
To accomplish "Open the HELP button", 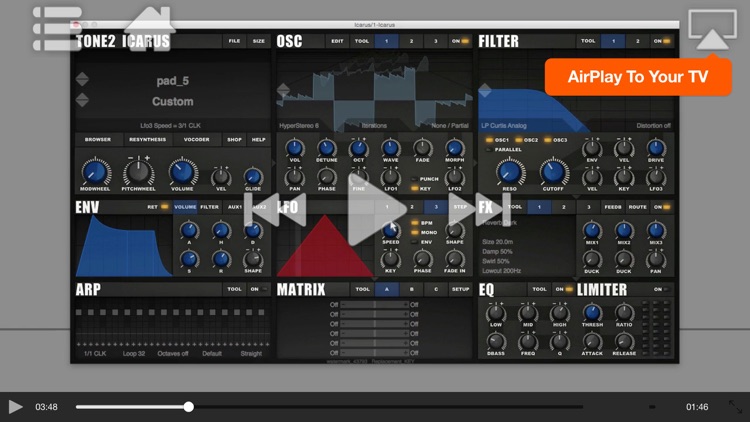I will (x=259, y=140).
